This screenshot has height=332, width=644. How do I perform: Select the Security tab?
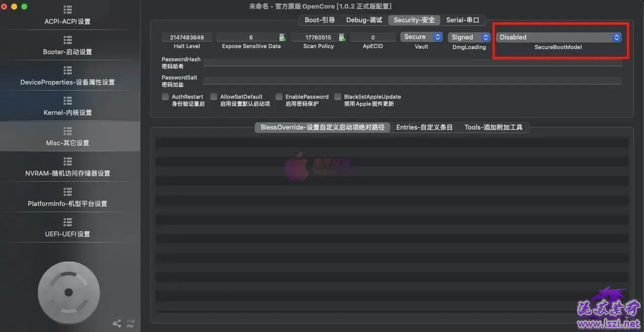[x=414, y=20]
